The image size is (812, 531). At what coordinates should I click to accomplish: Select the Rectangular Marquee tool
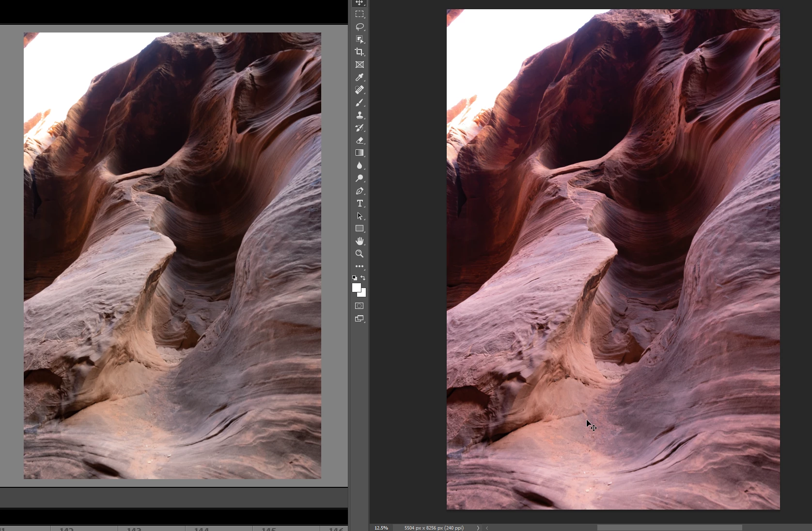pos(359,14)
